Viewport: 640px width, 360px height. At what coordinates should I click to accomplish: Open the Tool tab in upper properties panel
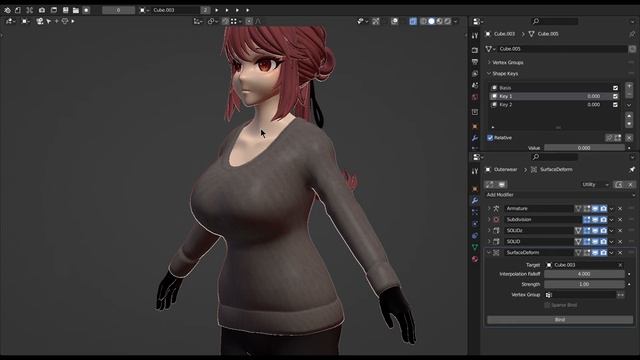pyautogui.click(x=475, y=36)
